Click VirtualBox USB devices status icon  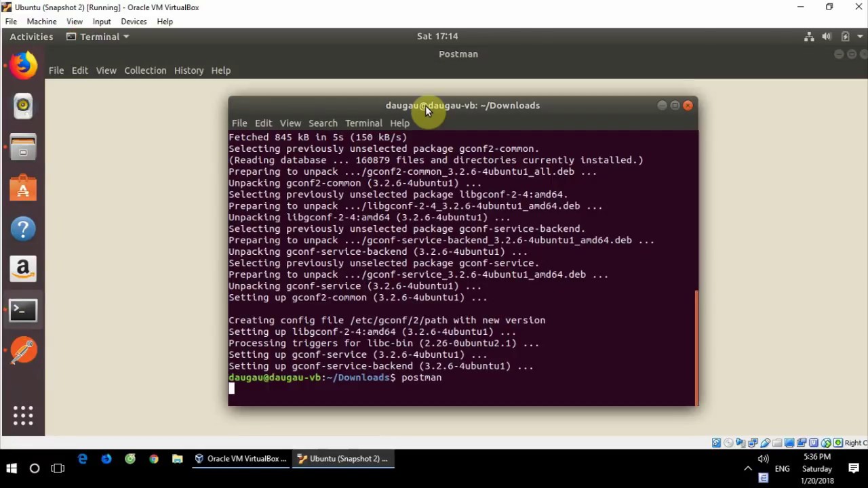point(765,443)
